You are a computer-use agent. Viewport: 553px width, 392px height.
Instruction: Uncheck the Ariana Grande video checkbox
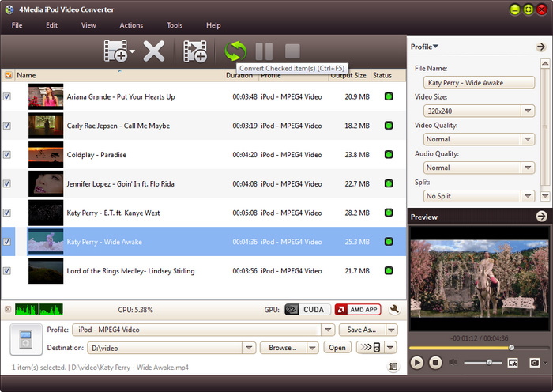pos(7,96)
